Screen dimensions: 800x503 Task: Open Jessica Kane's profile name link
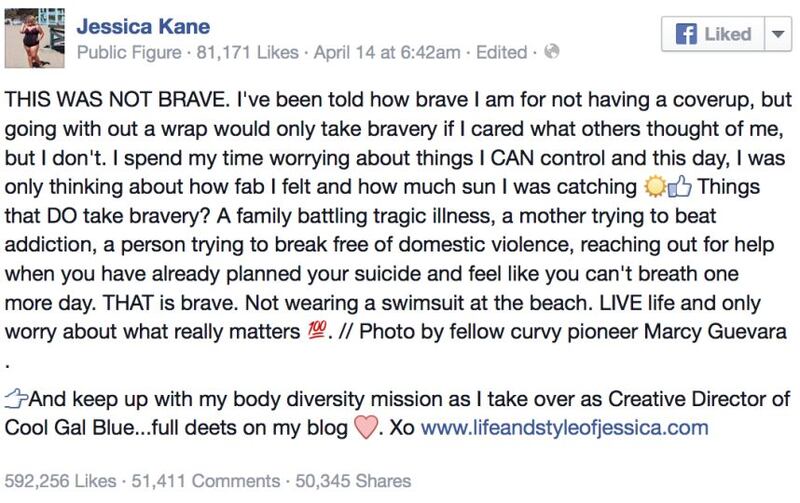coord(143,26)
